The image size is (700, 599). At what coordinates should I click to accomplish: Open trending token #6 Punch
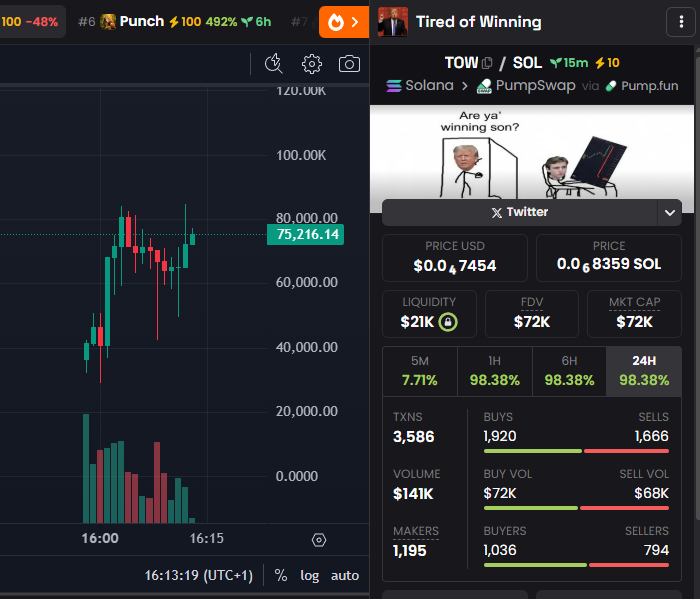tap(175, 21)
